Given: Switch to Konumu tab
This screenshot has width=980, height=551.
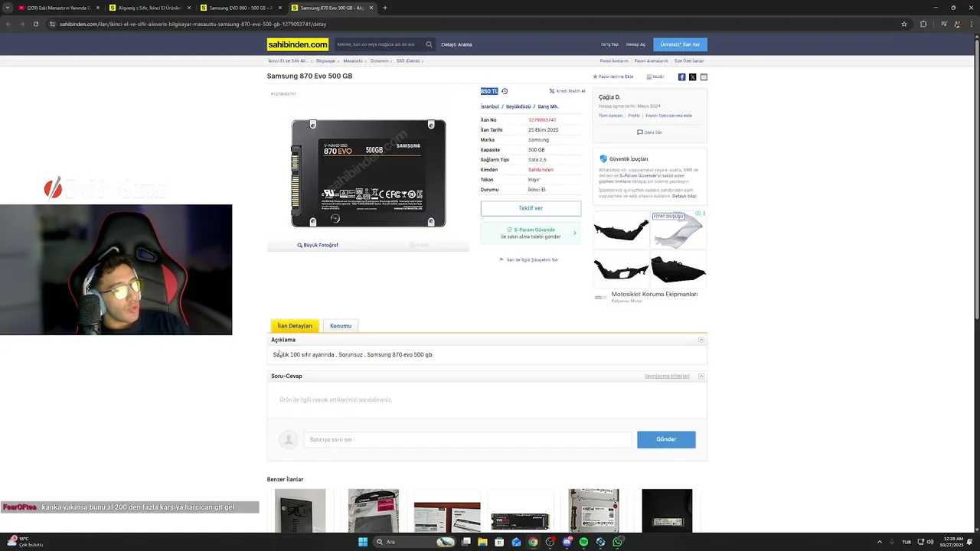Looking at the screenshot, I should [x=341, y=326].
